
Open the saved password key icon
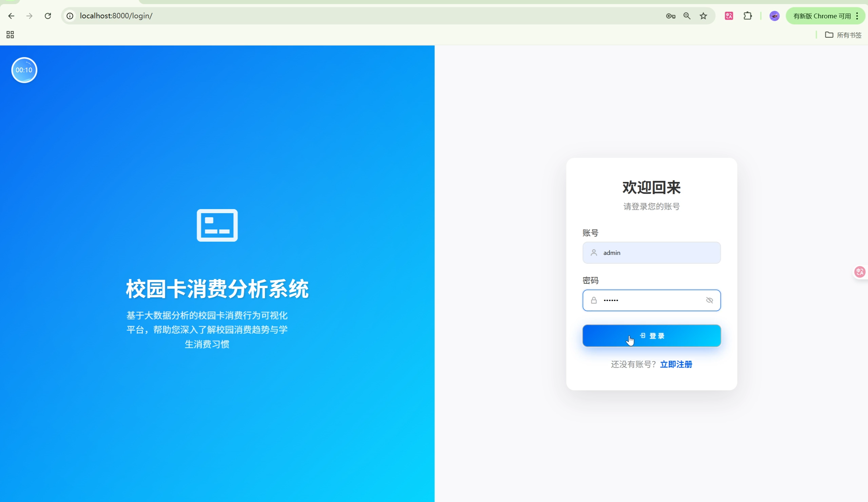(x=670, y=16)
